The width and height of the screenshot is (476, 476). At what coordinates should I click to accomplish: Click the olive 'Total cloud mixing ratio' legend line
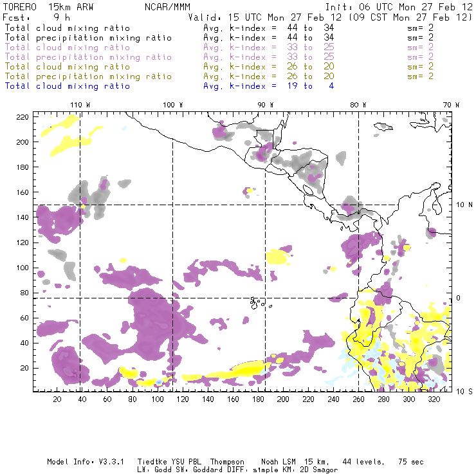(68, 67)
